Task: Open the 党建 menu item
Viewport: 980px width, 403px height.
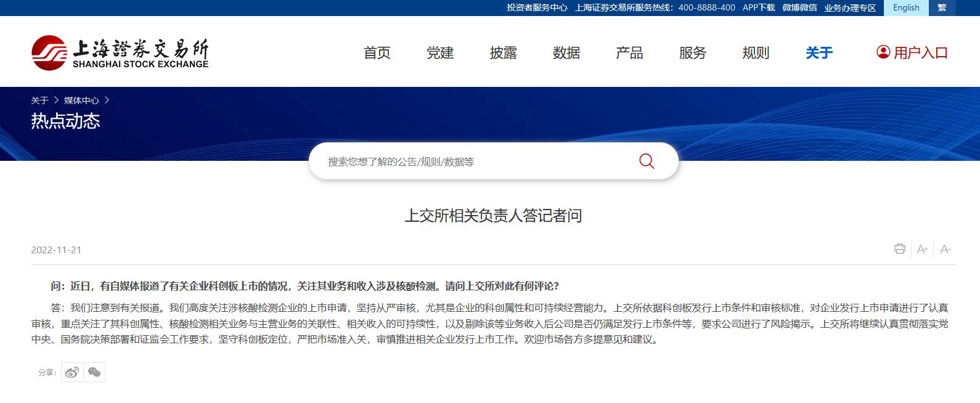Action: tap(440, 53)
